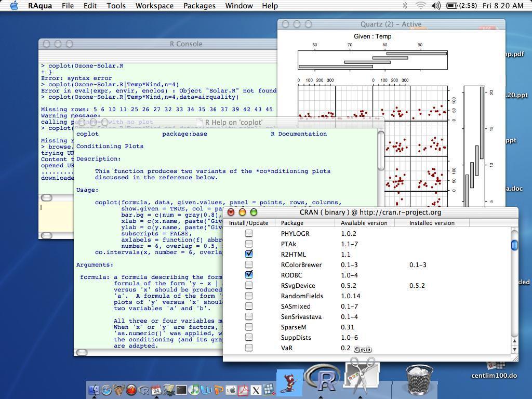Viewport: 532px width, 399px height.
Task: Open the Terminal icon in the dock
Action: tap(181, 390)
